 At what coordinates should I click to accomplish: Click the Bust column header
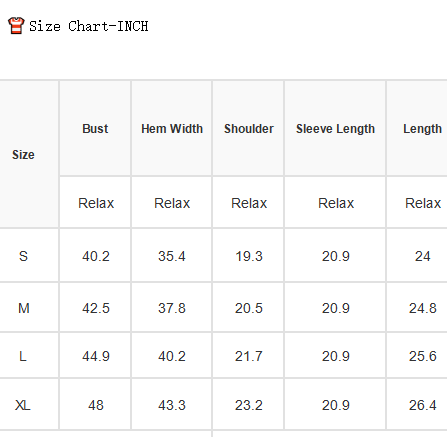pos(95,129)
